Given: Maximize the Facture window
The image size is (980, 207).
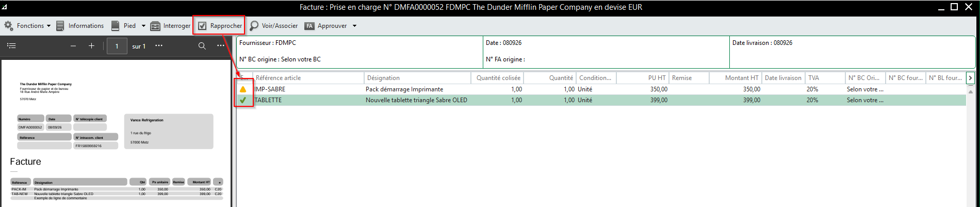Looking at the screenshot, I should click(x=954, y=7).
